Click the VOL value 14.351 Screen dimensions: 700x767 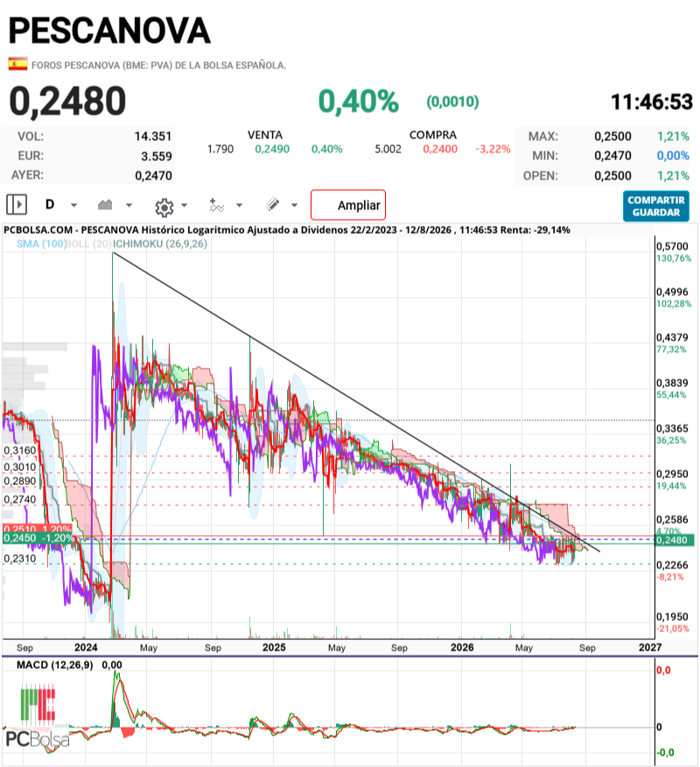pyautogui.click(x=153, y=136)
